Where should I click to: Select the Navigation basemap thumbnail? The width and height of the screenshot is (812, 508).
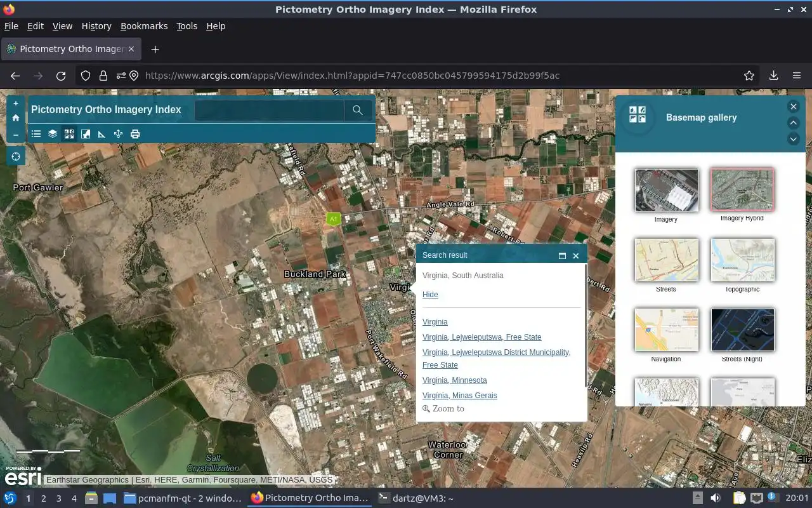click(667, 330)
